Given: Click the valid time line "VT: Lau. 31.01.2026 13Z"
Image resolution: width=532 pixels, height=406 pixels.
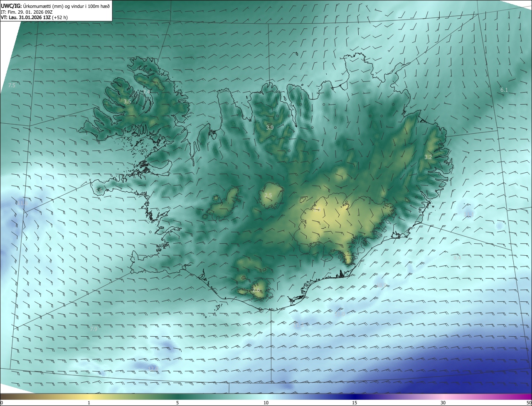Looking at the screenshot, I should pyautogui.click(x=34, y=17).
